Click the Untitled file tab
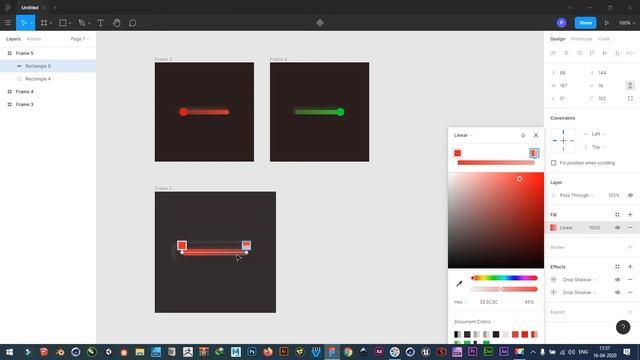The height and width of the screenshot is (360, 640). click(x=30, y=7)
